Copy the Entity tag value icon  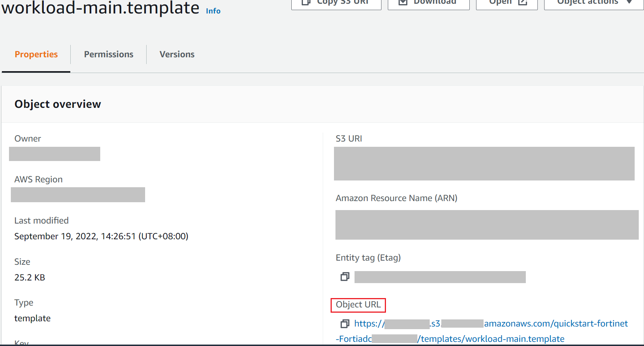click(x=345, y=277)
